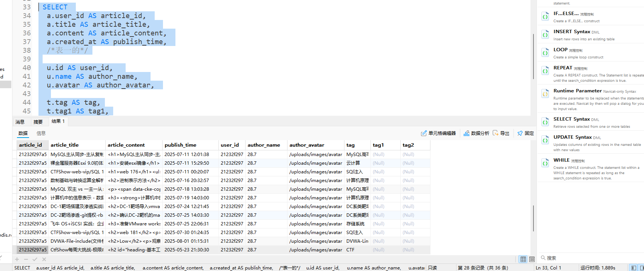Insert the SELECT Syntax snippet
The width and height of the screenshot is (644, 271).
coord(571,119)
